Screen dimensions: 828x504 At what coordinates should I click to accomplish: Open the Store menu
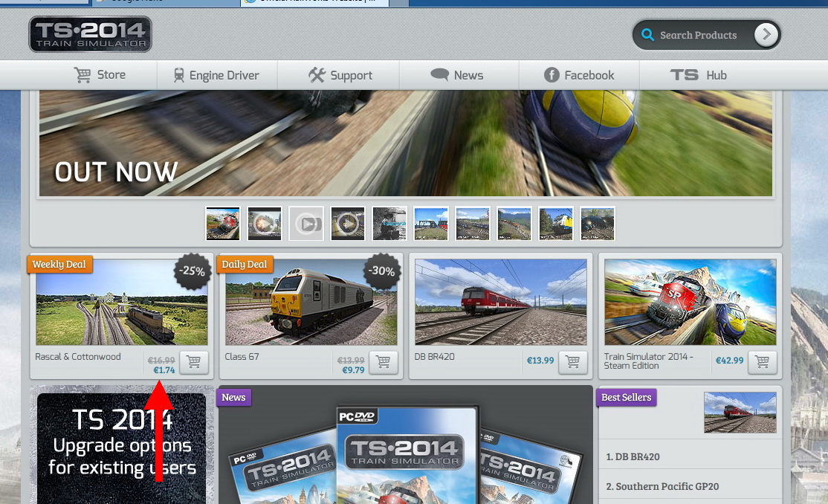(x=100, y=75)
